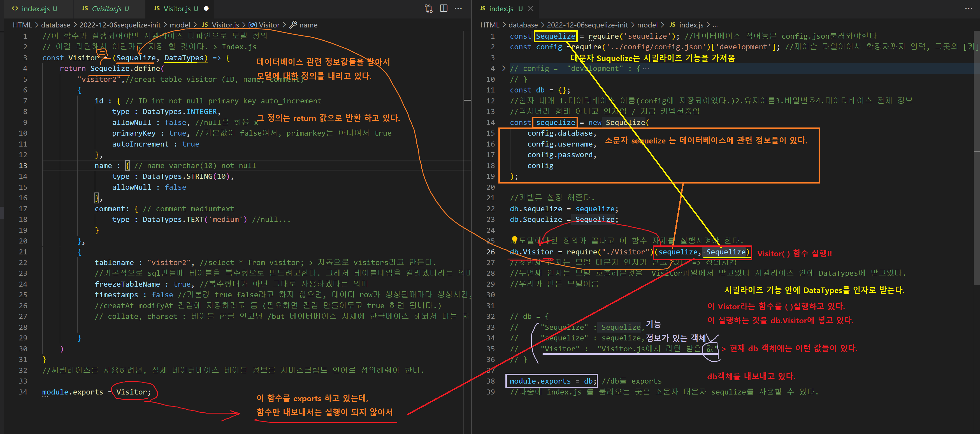Open the model folder breadcrumb in right editor
Screen dimensions: 980x434
tap(647, 25)
